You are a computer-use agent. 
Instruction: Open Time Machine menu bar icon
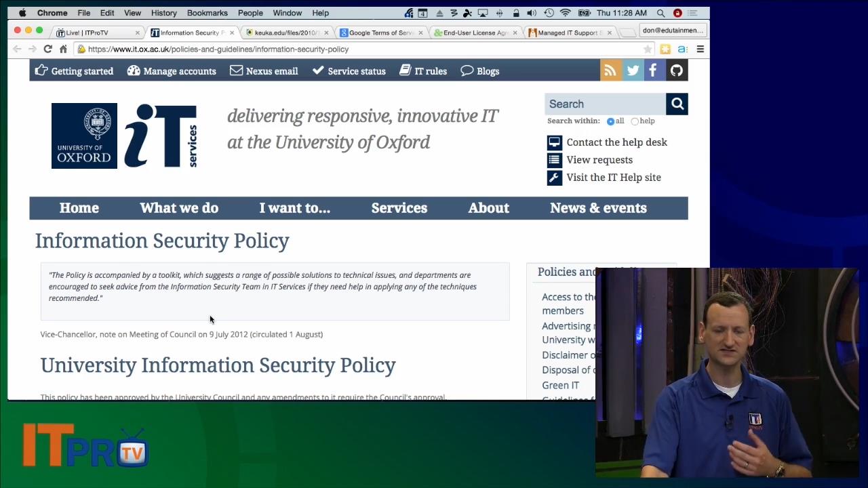click(549, 13)
